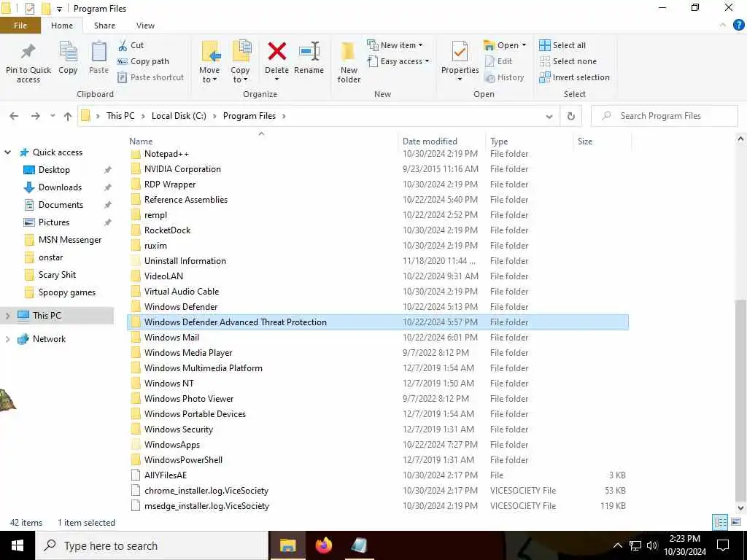
Task: Show hidden system tray icons
Action: 617,545
